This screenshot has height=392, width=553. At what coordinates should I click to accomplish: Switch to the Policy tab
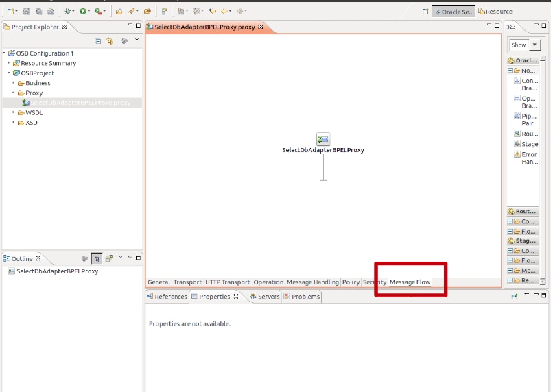click(x=351, y=282)
